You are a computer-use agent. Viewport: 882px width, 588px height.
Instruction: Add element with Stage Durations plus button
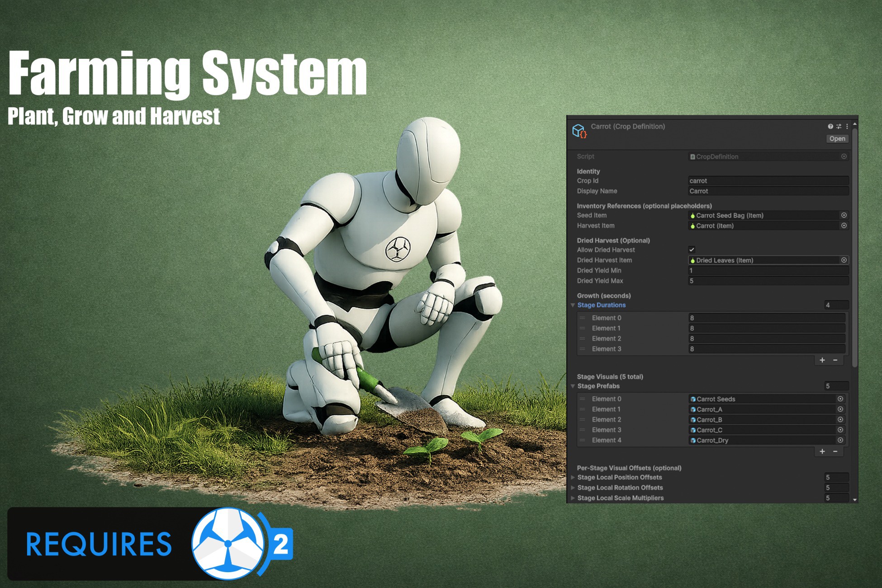point(822,360)
